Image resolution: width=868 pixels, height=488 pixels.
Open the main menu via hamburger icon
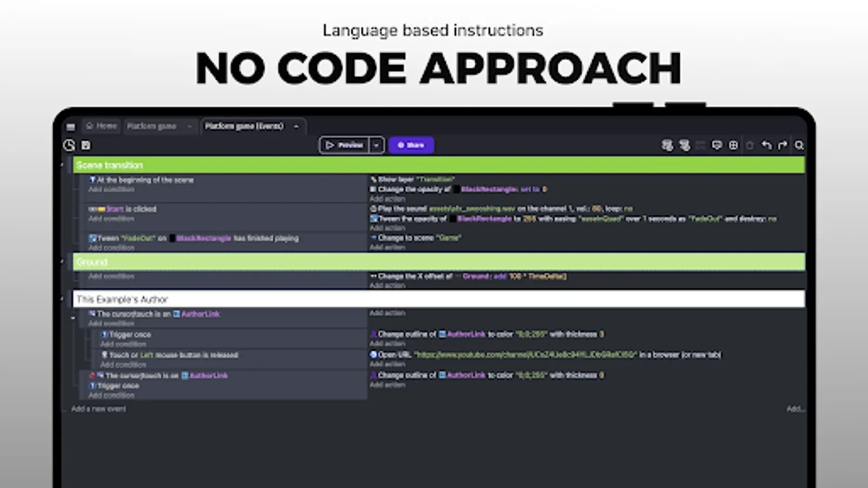pyautogui.click(x=71, y=126)
